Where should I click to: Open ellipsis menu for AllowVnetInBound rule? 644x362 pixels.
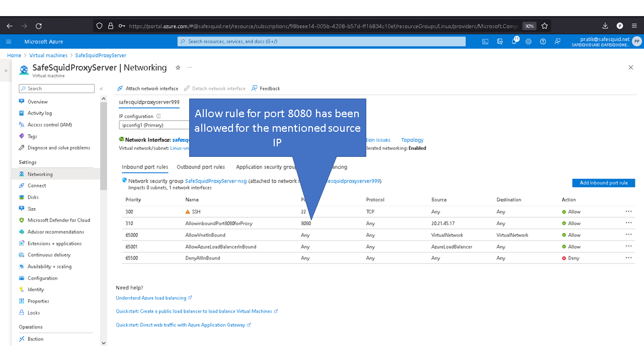pyautogui.click(x=628, y=235)
